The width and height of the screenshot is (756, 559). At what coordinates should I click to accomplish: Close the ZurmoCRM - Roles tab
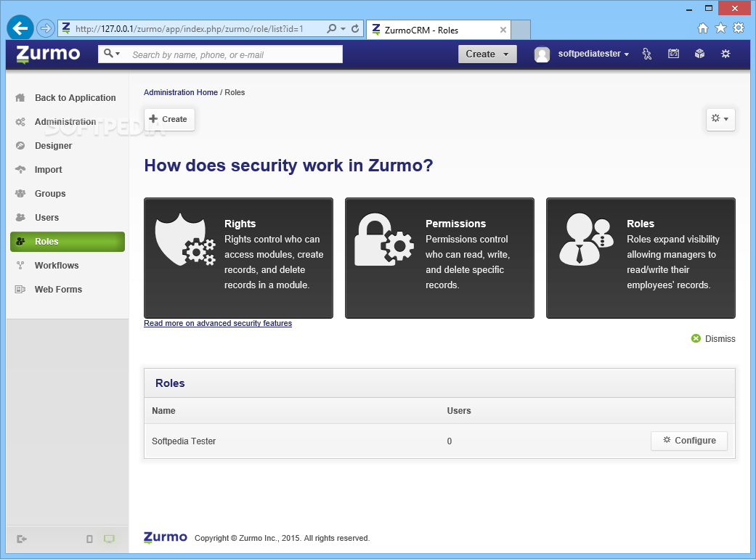(x=503, y=30)
